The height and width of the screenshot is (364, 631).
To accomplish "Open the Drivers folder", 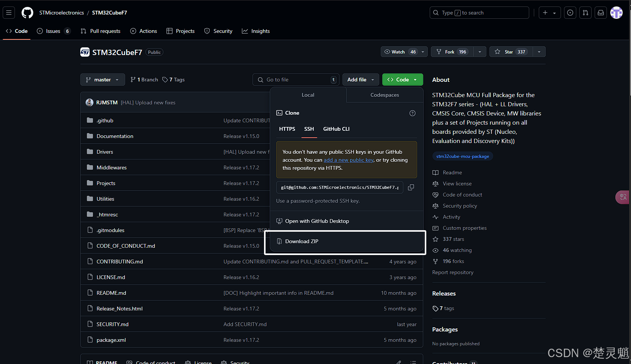I will point(105,152).
